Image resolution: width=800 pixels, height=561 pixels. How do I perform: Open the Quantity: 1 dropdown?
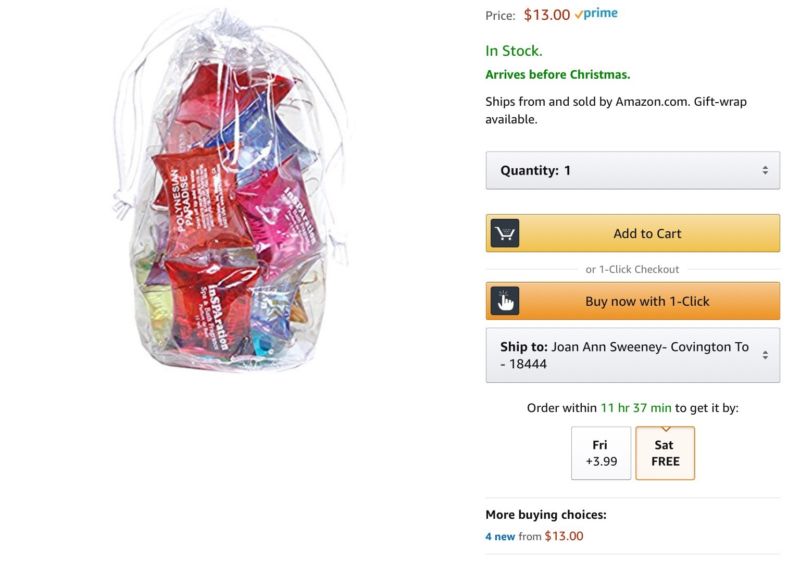pos(633,170)
